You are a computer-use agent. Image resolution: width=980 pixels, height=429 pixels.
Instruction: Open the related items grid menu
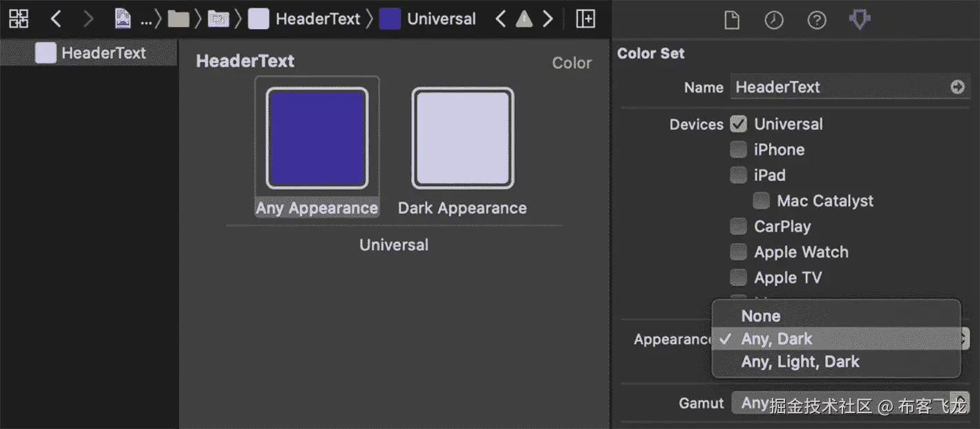point(19,19)
